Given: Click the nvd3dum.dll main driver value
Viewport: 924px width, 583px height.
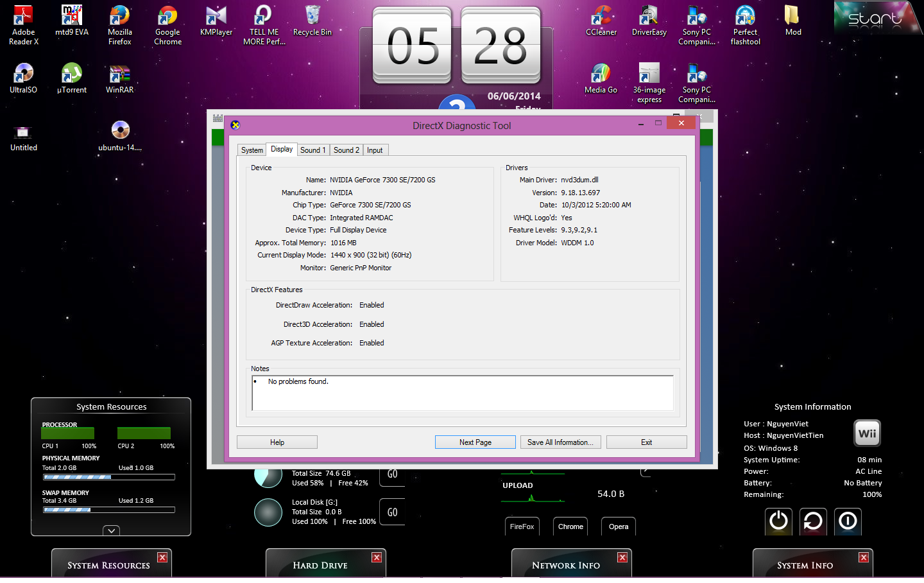Looking at the screenshot, I should pos(579,180).
